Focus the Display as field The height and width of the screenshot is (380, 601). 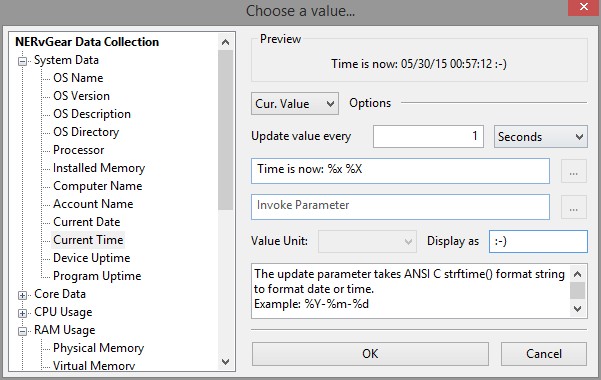click(x=538, y=241)
